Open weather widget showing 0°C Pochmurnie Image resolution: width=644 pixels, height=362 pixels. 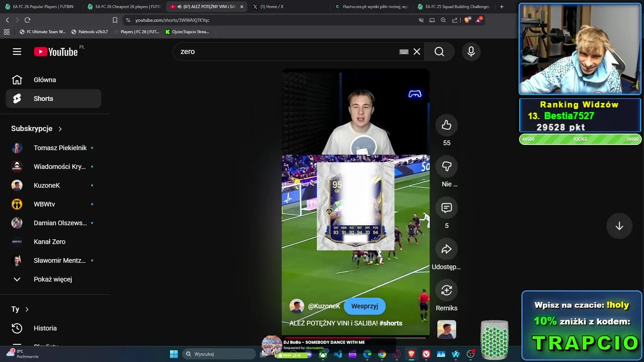tap(23, 354)
